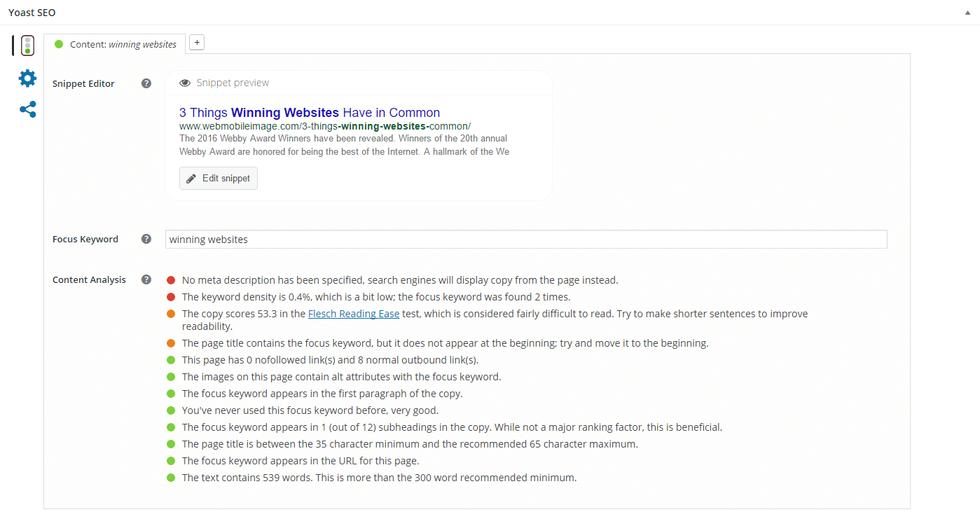Viewport: 980px width, 519px height.
Task: Click the orange dot beside Flesch Reading score
Action: (171, 314)
